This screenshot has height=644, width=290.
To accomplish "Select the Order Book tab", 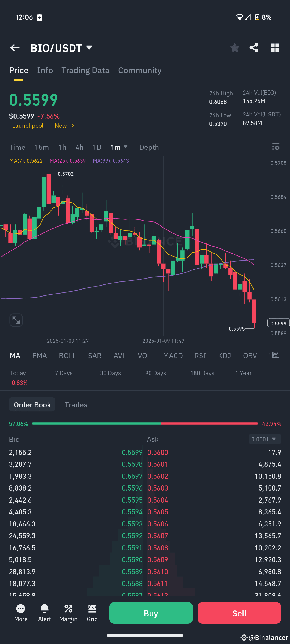I will click(x=32, y=404).
